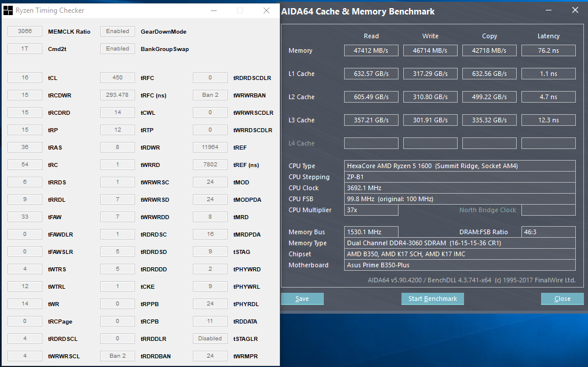Image resolution: width=588 pixels, height=367 pixels.
Task: Click Close button in AIDA64 benchmark
Action: [562, 299]
